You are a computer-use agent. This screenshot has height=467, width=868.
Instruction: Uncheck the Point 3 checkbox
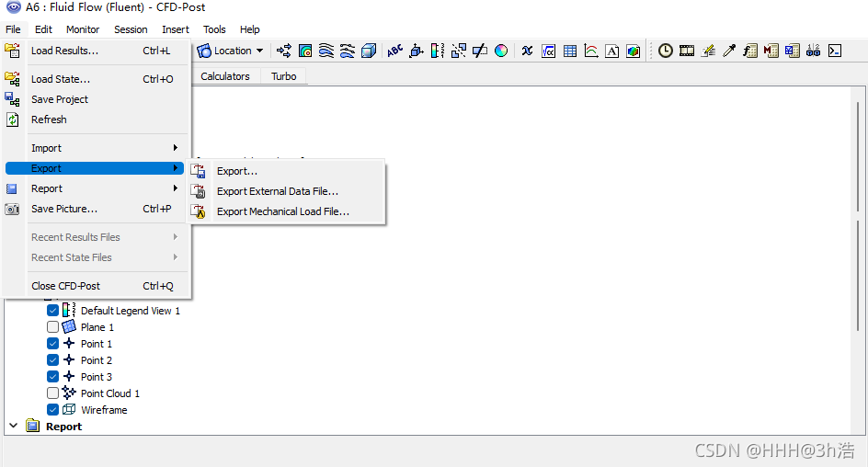pos(52,377)
